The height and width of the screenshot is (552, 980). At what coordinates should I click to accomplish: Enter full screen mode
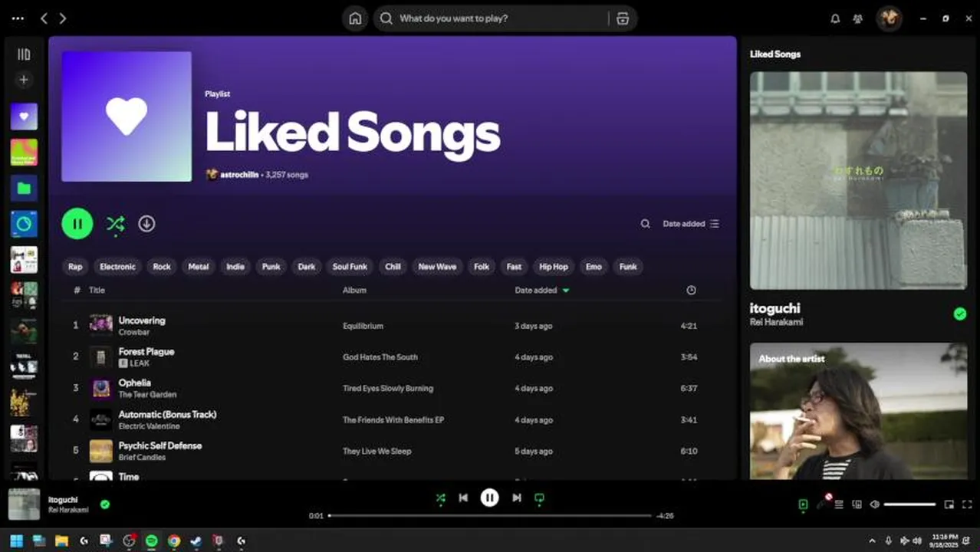[x=967, y=504]
